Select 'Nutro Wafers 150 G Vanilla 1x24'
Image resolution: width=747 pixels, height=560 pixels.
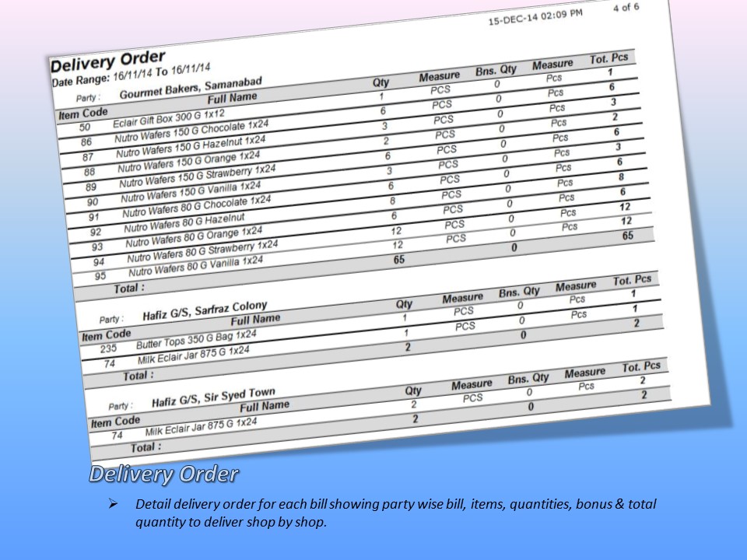(x=191, y=191)
